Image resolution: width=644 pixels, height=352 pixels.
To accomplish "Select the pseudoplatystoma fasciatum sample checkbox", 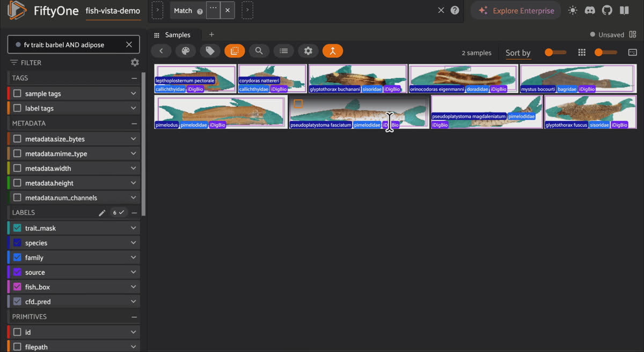I will [x=298, y=104].
